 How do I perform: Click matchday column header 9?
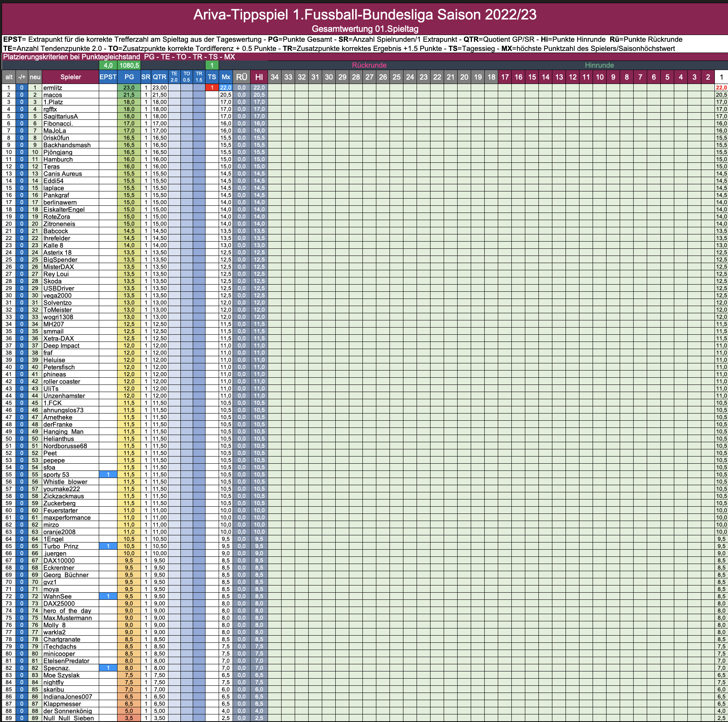click(x=613, y=77)
